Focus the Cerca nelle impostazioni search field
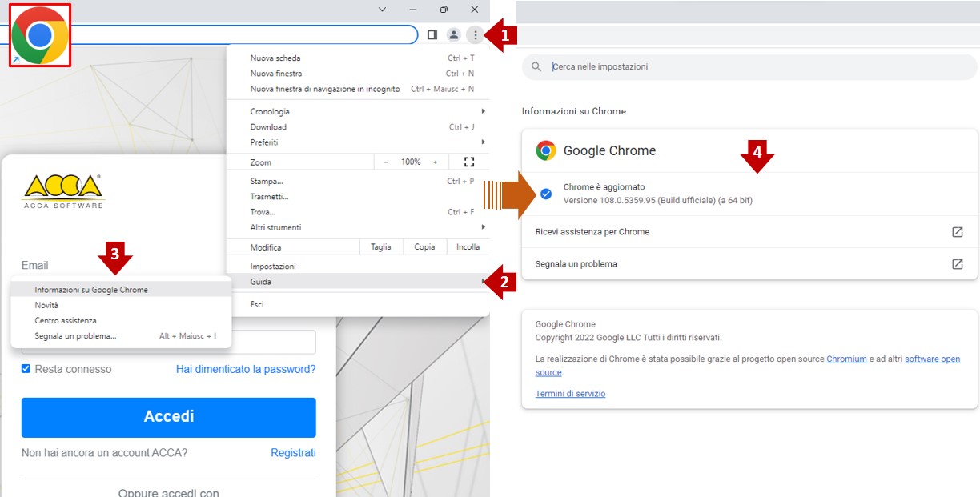The width and height of the screenshot is (980, 497). click(x=749, y=67)
